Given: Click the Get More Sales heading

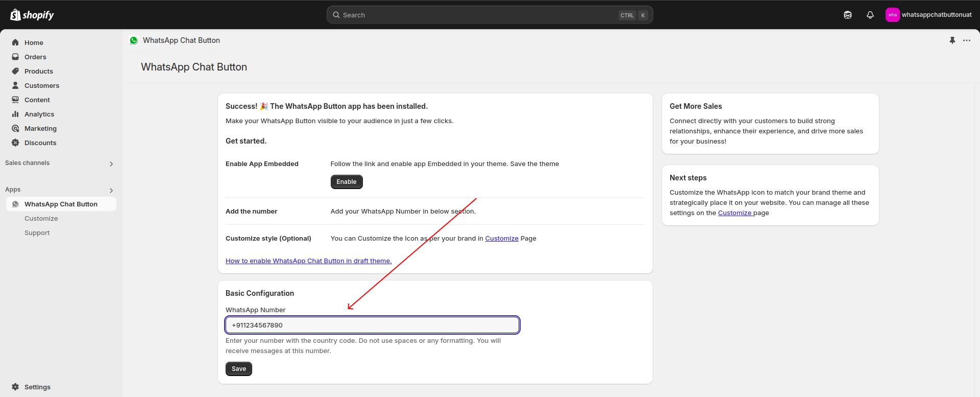Looking at the screenshot, I should point(696,106).
